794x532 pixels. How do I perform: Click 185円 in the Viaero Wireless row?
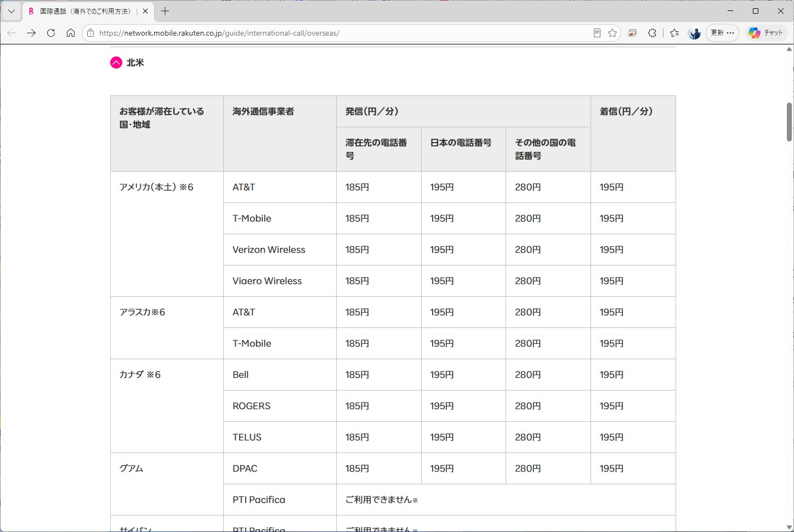click(357, 281)
